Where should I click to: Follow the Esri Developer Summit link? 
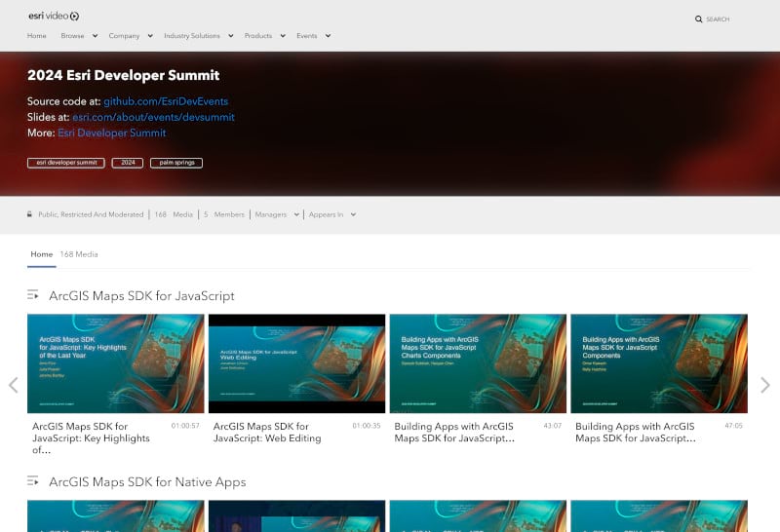pos(112,133)
